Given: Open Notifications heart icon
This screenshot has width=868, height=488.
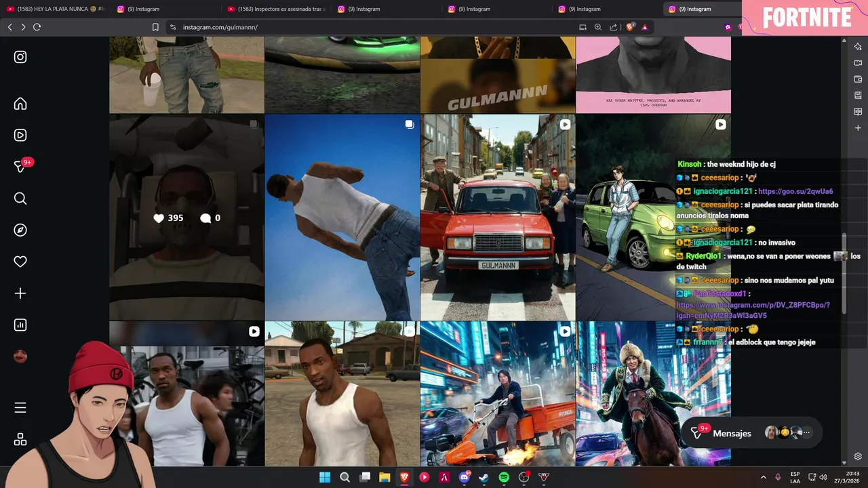Looking at the screenshot, I should click(x=20, y=262).
